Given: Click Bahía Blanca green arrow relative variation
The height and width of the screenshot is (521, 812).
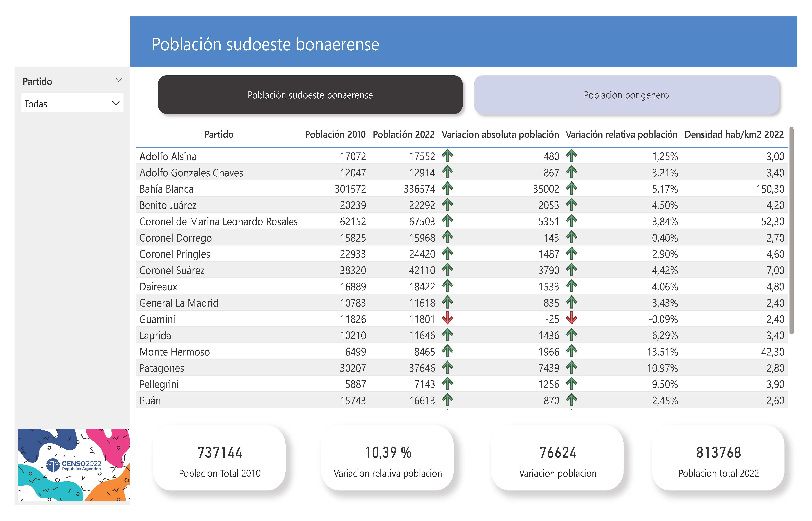Looking at the screenshot, I should coord(571,188).
